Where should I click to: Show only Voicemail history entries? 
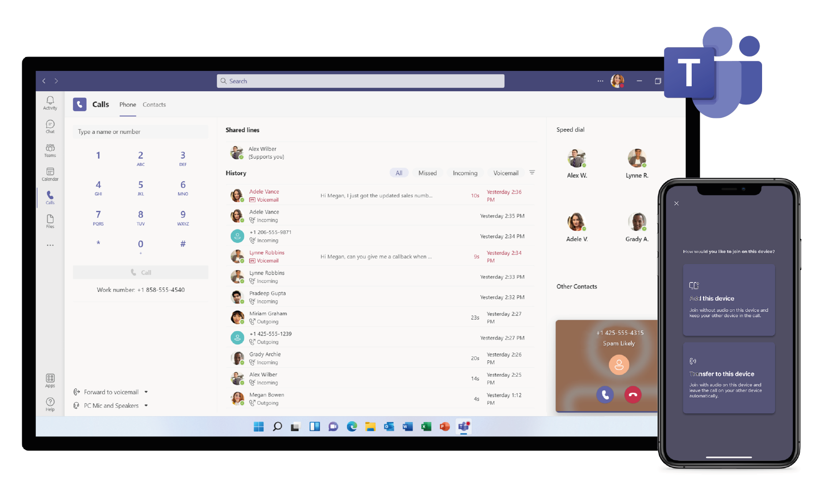(505, 172)
